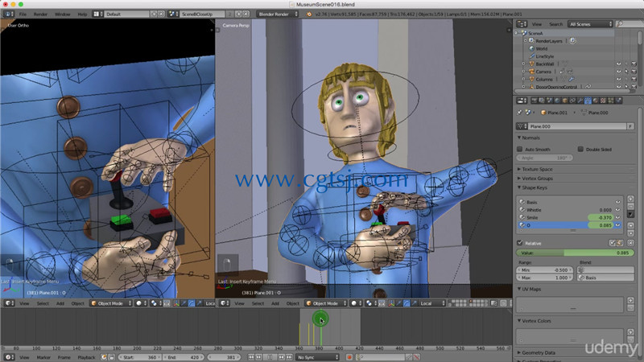644x362 pixels.
Task: Click the timeline current frame field 381
Action: point(224,357)
